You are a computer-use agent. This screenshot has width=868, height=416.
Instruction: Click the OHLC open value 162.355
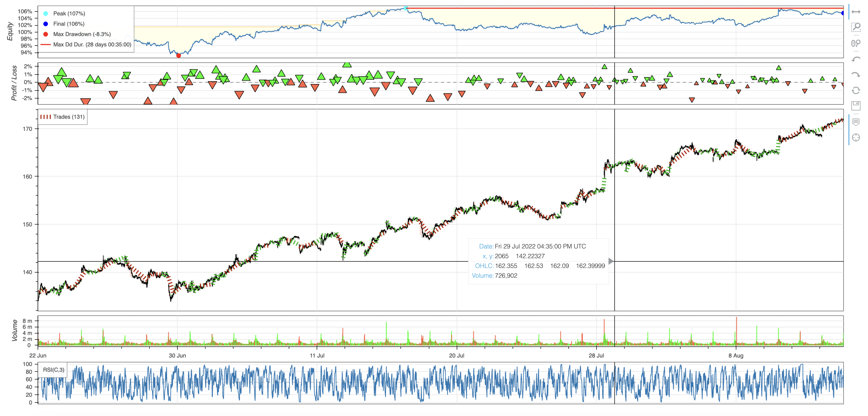point(506,266)
